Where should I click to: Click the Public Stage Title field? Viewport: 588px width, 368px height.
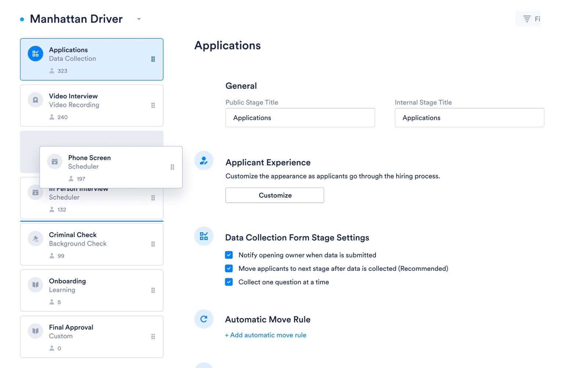click(300, 118)
